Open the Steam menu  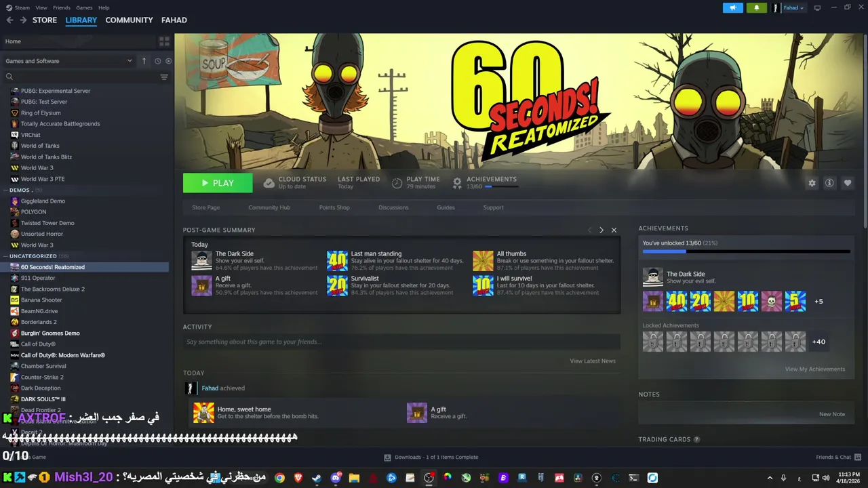click(18, 7)
